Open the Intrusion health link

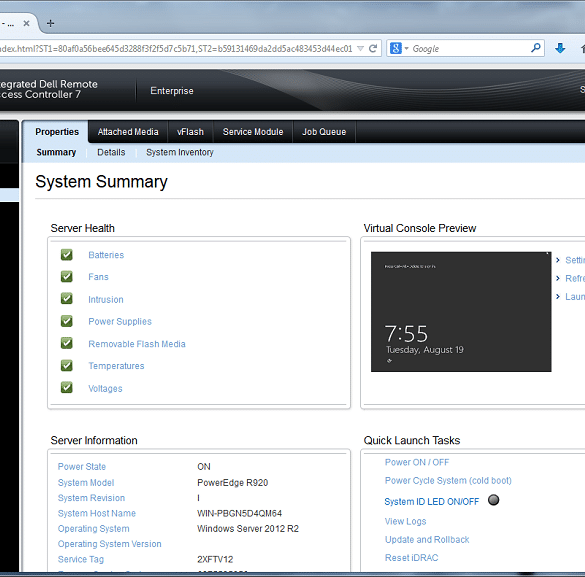[x=106, y=300]
